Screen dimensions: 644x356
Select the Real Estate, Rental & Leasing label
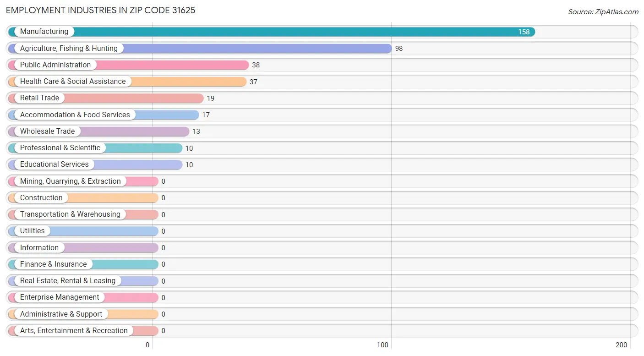(x=68, y=280)
